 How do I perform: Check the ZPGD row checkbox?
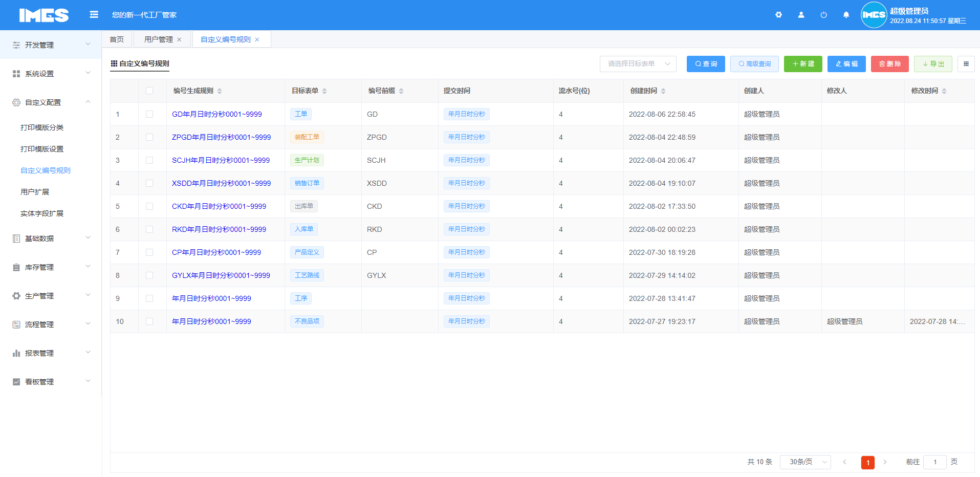pos(149,137)
